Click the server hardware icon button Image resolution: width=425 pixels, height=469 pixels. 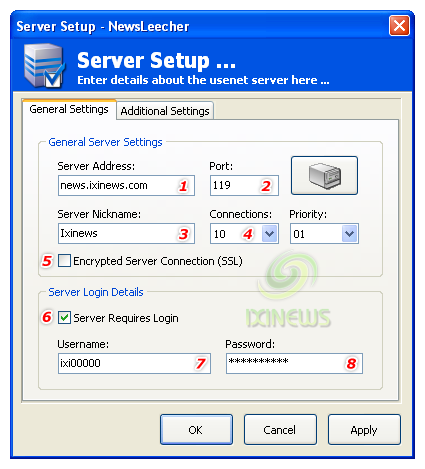[324, 175]
